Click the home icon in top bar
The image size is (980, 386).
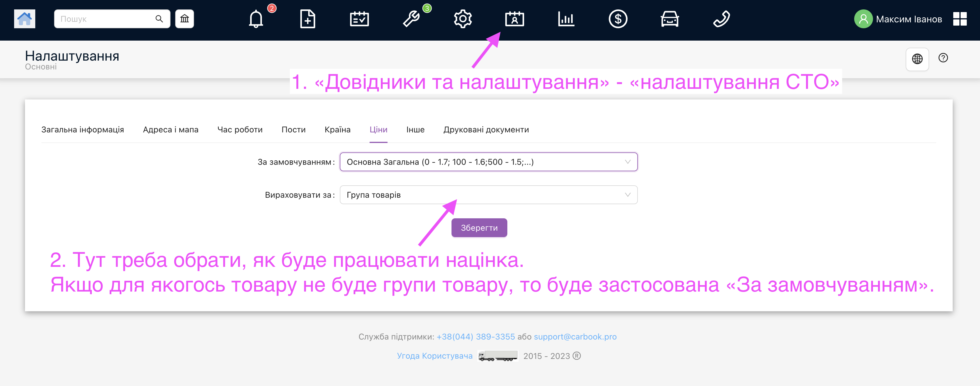click(24, 19)
